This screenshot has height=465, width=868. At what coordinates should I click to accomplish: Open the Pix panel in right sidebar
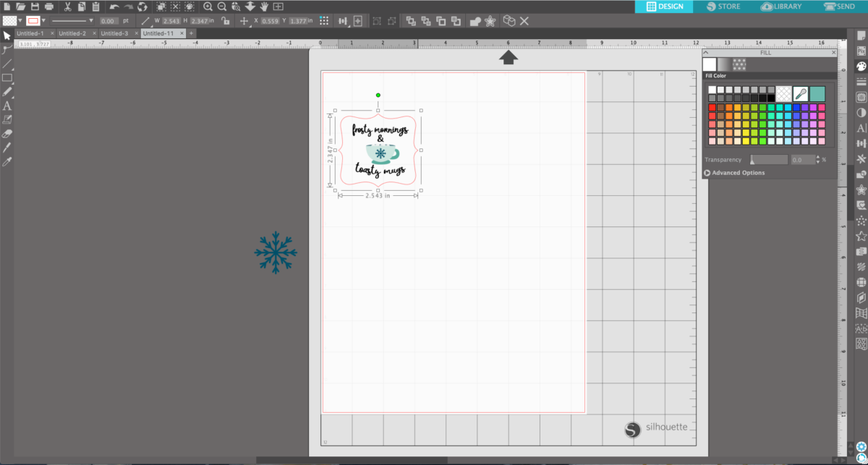coord(861,51)
